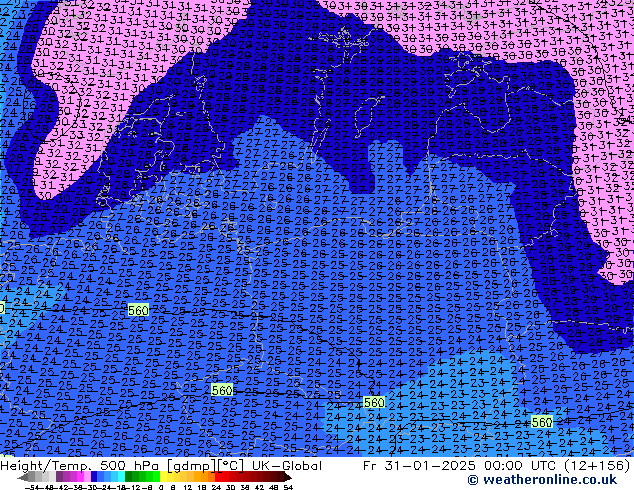Click the '[°C]' unit label
634x490 pixels.
[x=231, y=466]
